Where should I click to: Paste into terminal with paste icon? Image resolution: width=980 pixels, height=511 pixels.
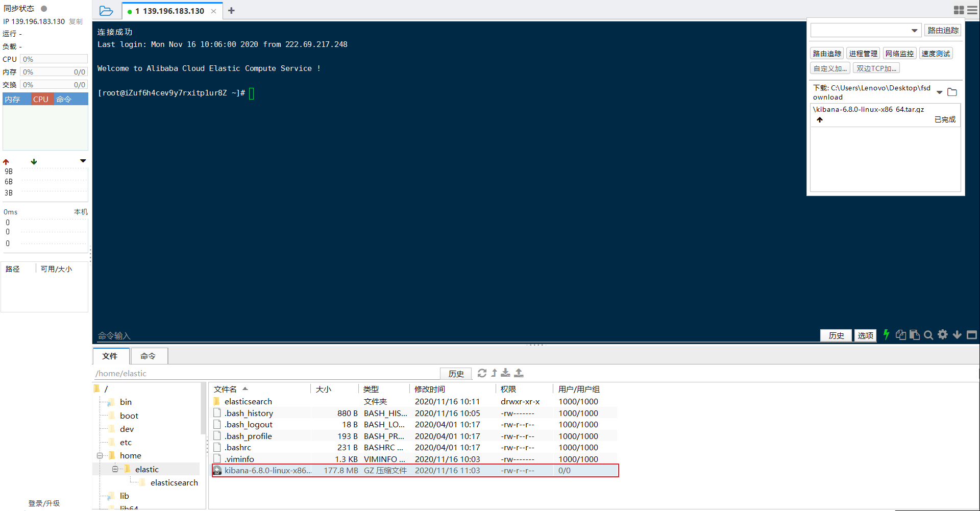pyautogui.click(x=915, y=335)
